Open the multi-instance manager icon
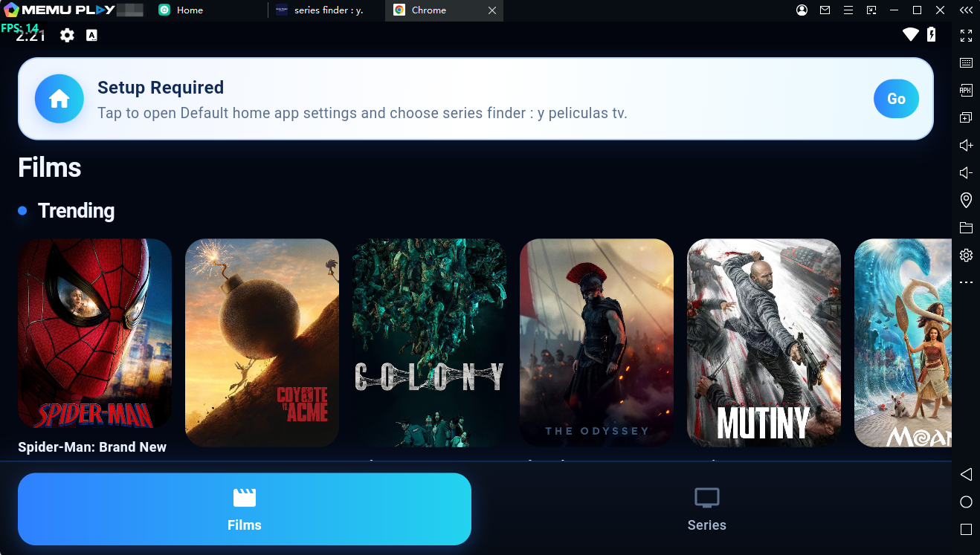Screen dimensions: 980x555 966,117
